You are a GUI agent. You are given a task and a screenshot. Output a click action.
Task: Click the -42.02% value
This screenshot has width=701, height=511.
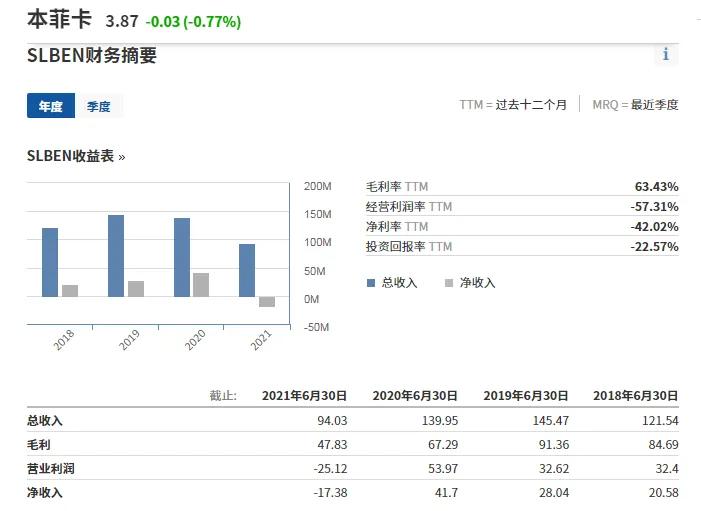pyautogui.click(x=654, y=227)
